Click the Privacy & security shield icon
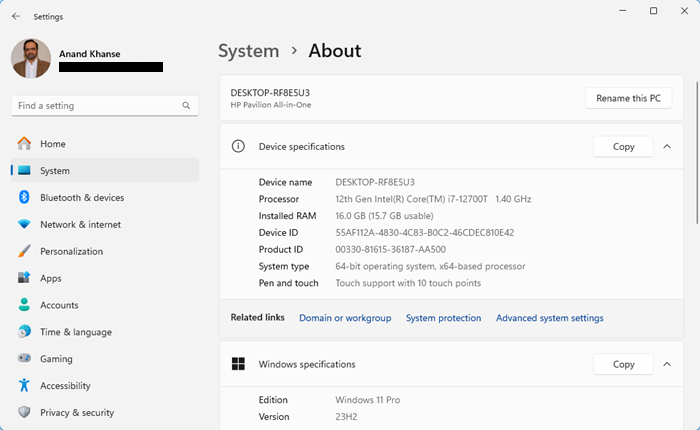This screenshot has width=700, height=430. (24, 412)
